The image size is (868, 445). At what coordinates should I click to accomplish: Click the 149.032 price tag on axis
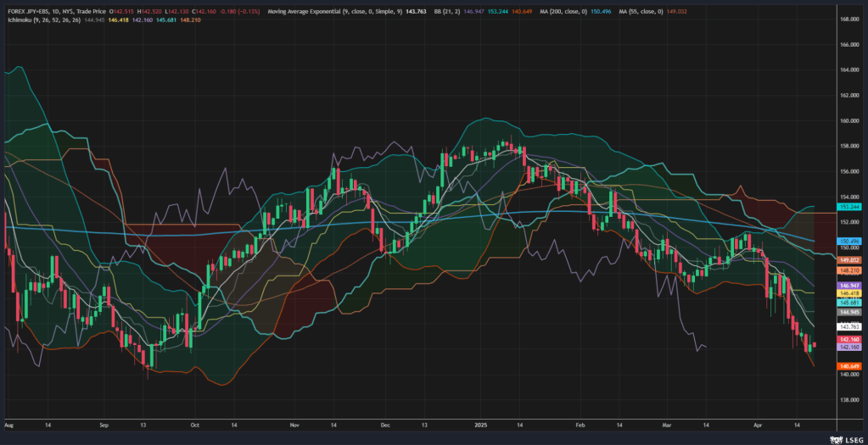pyautogui.click(x=850, y=260)
